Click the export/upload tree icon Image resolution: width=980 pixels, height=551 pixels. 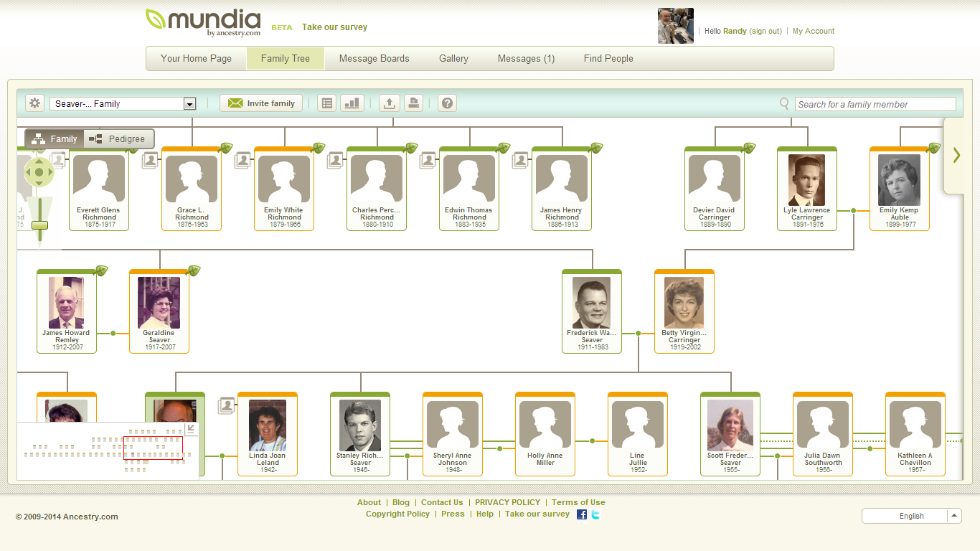389,103
